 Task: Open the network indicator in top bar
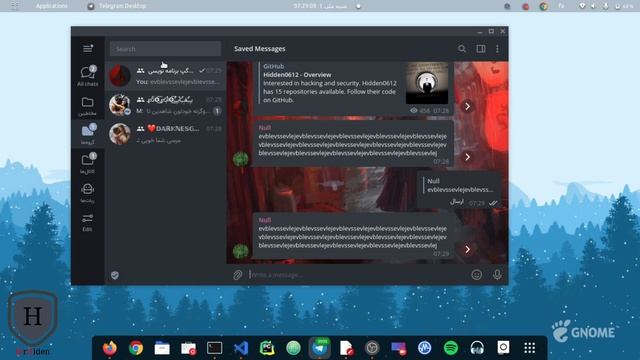582,6
